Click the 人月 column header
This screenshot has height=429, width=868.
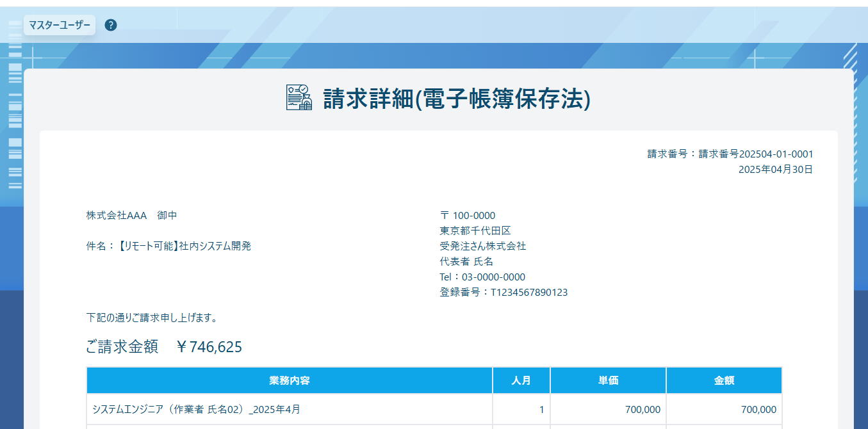pos(521,380)
